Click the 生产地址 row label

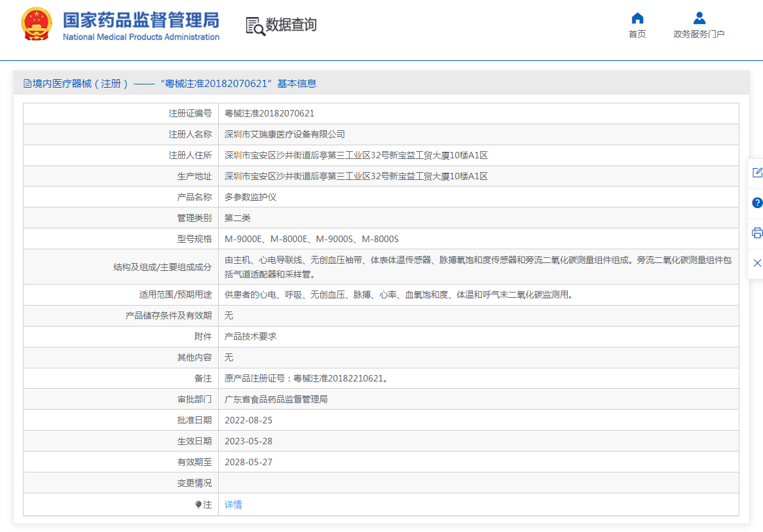194,176
